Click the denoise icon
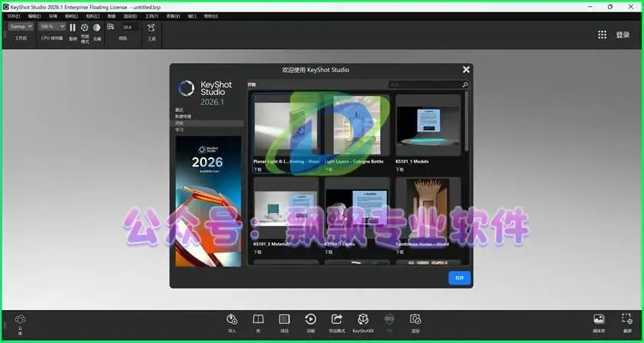This screenshot has height=343, width=644. 97,28
